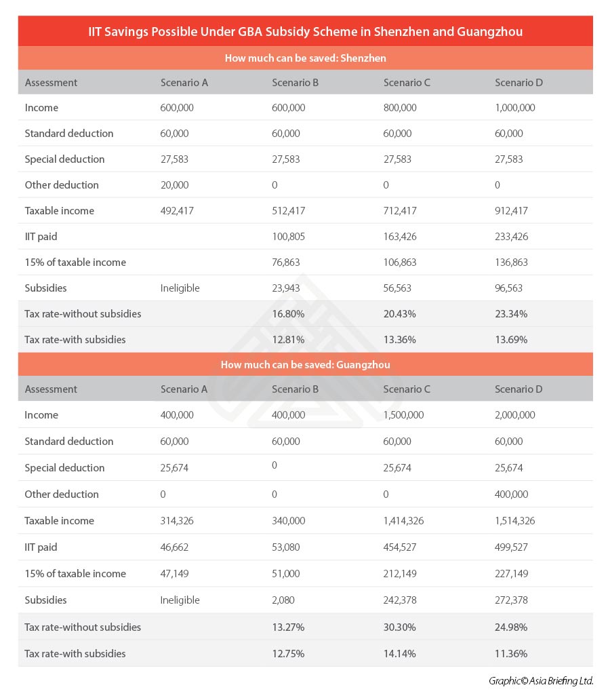
Task: Click the 100,805 IIT paid value
Action: 288,237
